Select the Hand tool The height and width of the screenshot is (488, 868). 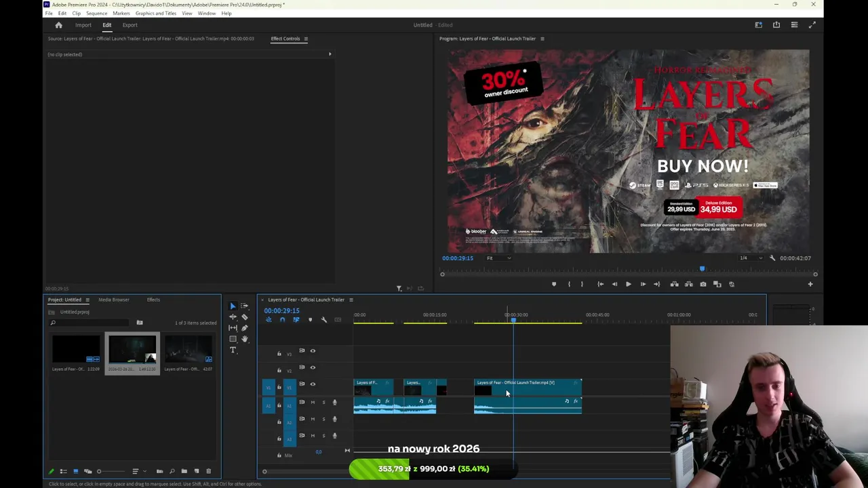tap(244, 339)
